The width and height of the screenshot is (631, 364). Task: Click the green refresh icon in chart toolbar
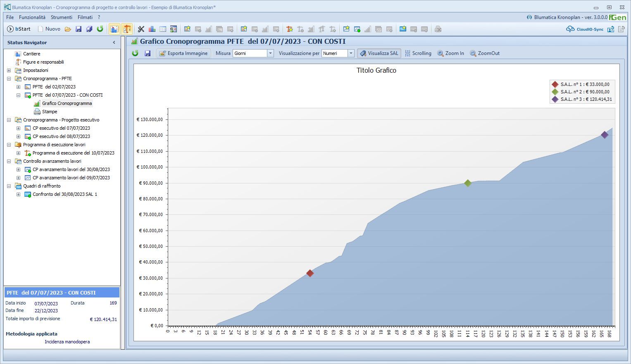click(135, 53)
